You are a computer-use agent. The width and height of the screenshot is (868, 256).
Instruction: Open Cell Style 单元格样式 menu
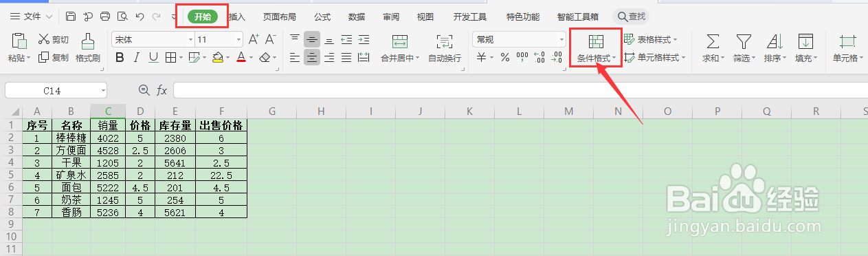pos(654,58)
